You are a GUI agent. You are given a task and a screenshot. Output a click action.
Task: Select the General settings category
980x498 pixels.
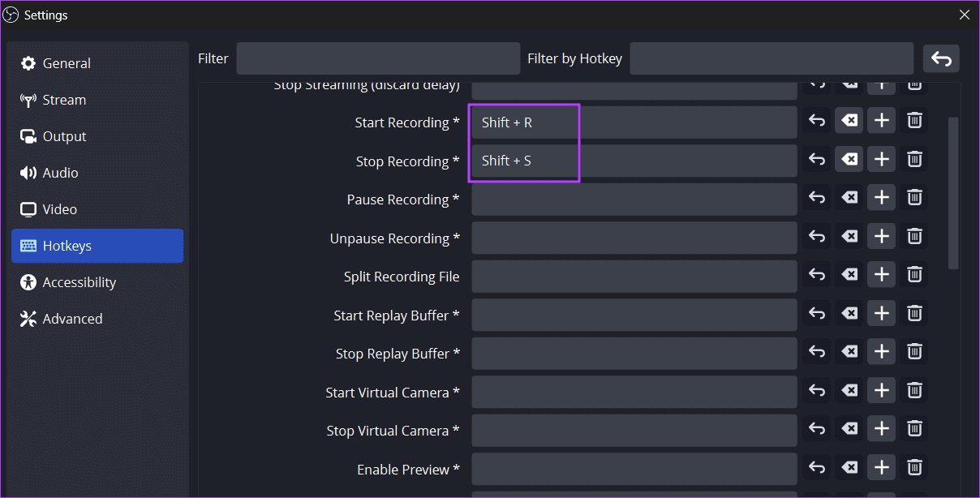coord(67,62)
